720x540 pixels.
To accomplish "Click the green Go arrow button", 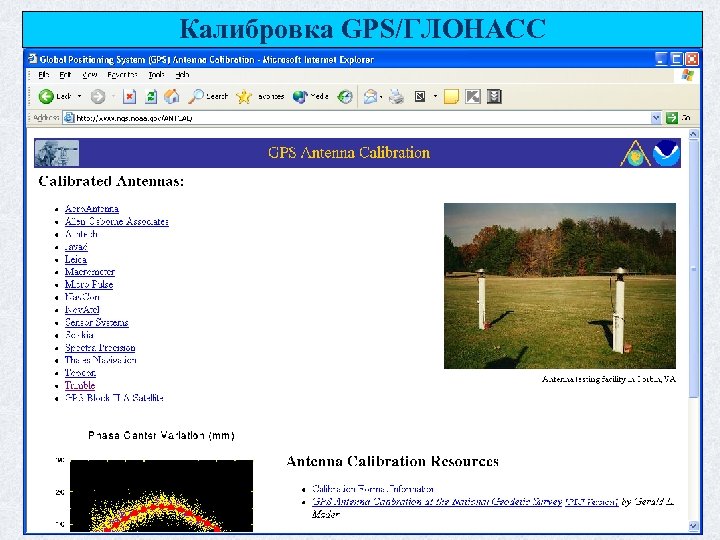I will coord(672,118).
